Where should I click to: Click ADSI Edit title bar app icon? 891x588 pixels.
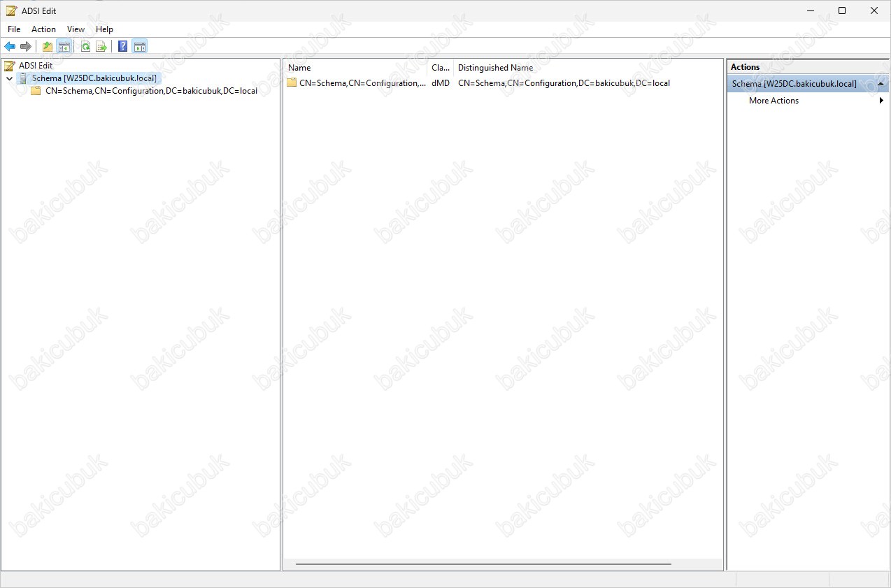click(11, 10)
